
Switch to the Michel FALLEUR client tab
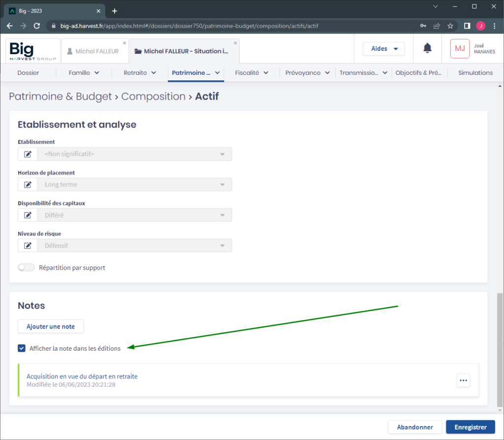click(x=94, y=51)
